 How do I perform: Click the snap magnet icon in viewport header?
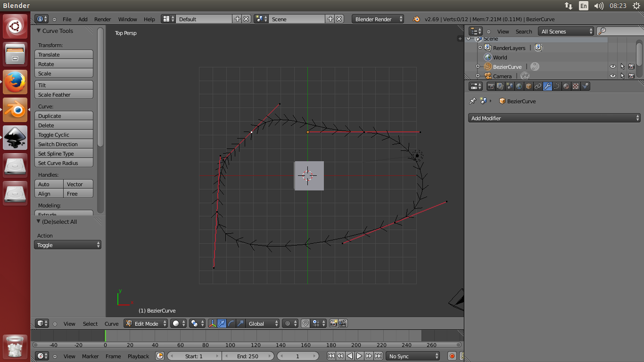click(305, 323)
